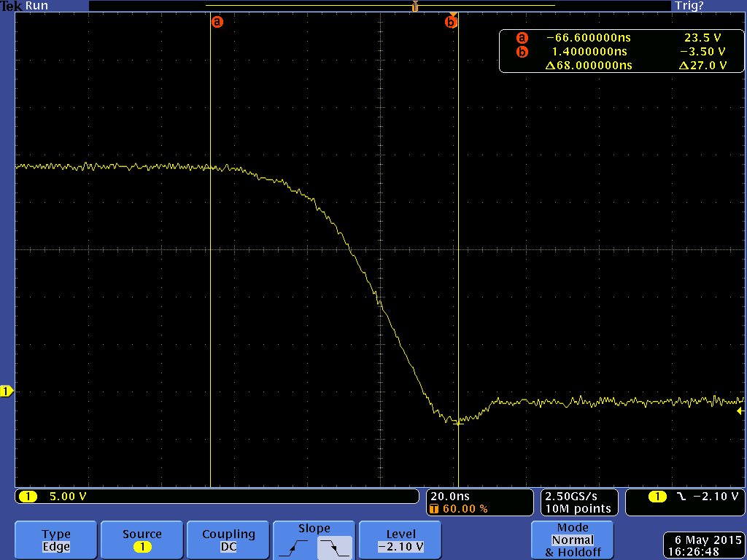Select the -3.50 V cursor b voltage
The width and height of the screenshot is (747, 560).
(703, 52)
